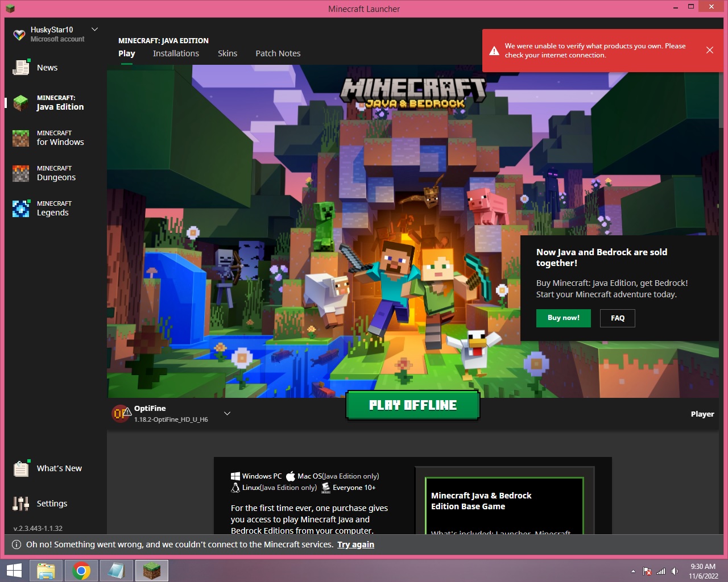Click the OptiFine installation icon
Image resolution: width=728 pixels, height=582 pixels.
tap(121, 413)
